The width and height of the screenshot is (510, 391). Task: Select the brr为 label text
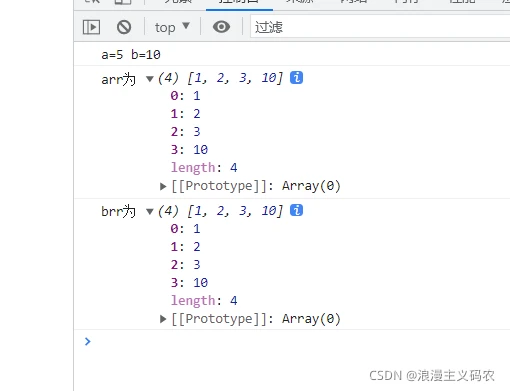[118, 211]
